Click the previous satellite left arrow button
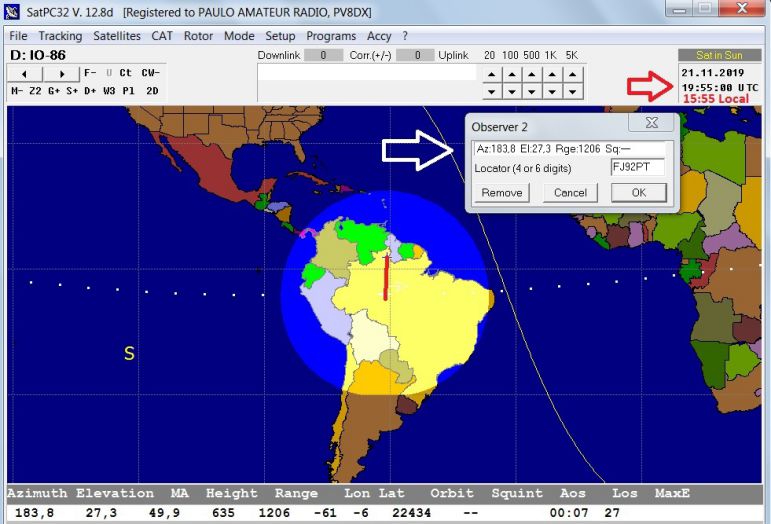The image size is (771, 524). (x=25, y=73)
